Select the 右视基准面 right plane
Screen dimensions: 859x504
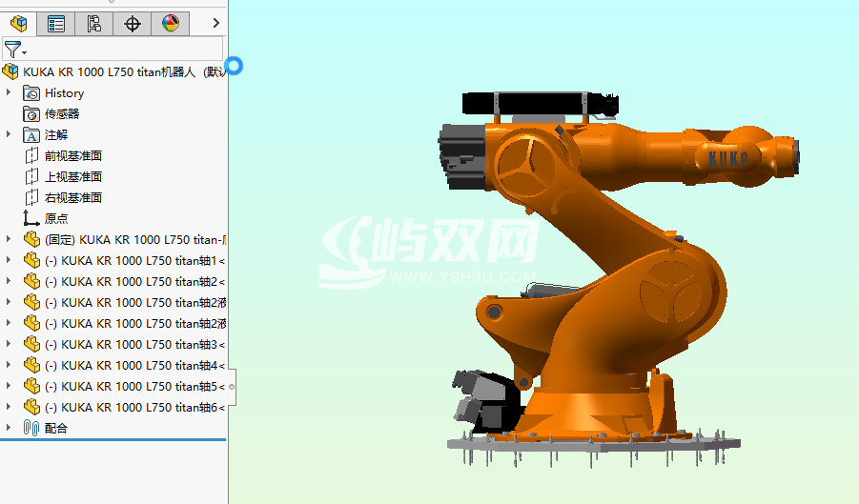72,197
